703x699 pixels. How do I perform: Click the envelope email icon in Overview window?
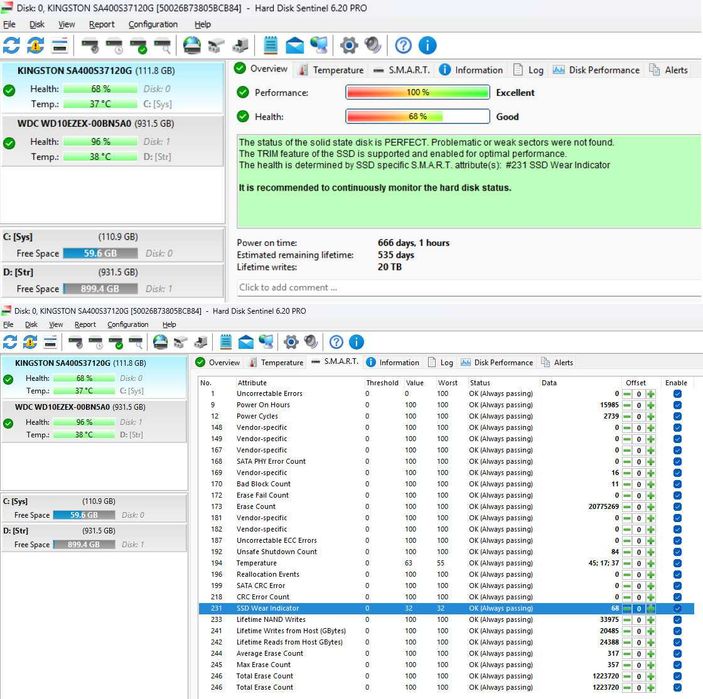point(295,45)
